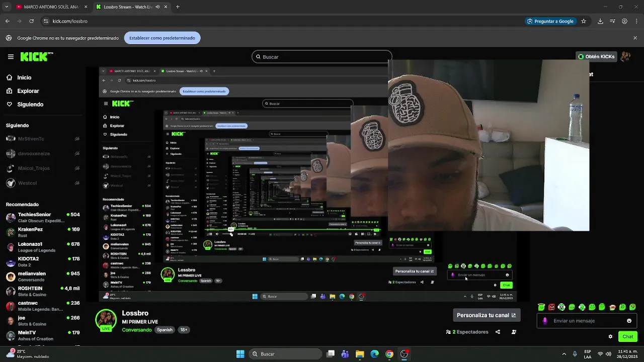Image resolution: width=644 pixels, height=362 pixels.
Task: Click the taskbar Buscar search box
Action: tap(286, 354)
